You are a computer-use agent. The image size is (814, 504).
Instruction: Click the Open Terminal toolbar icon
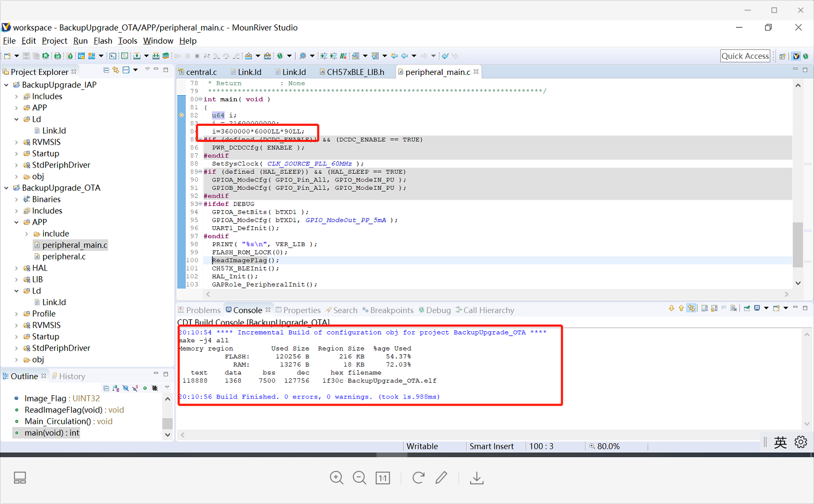112,56
